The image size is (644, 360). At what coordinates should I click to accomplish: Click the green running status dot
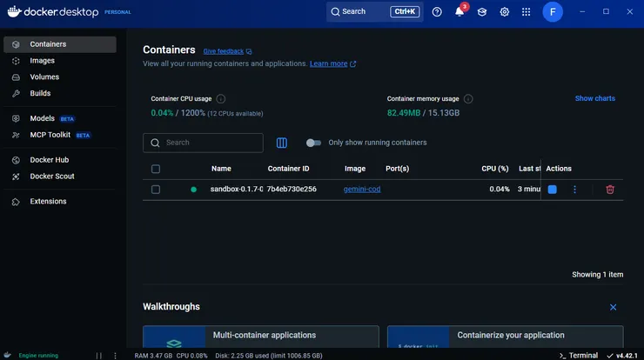pyautogui.click(x=193, y=190)
